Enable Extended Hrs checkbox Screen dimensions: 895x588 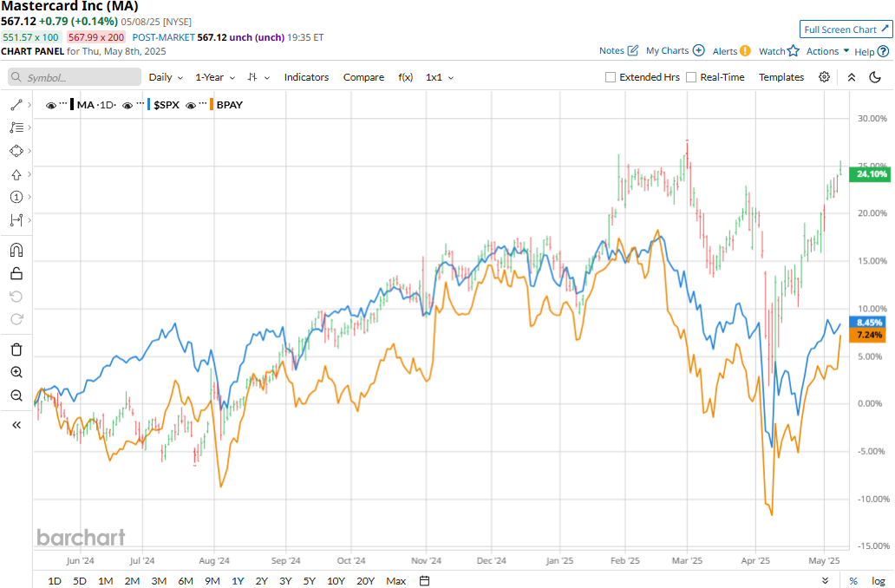click(611, 77)
